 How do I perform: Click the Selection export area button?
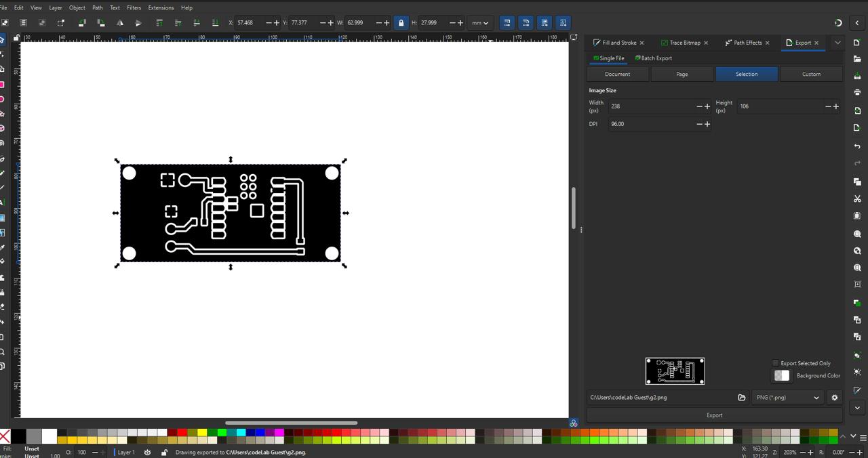tap(747, 74)
